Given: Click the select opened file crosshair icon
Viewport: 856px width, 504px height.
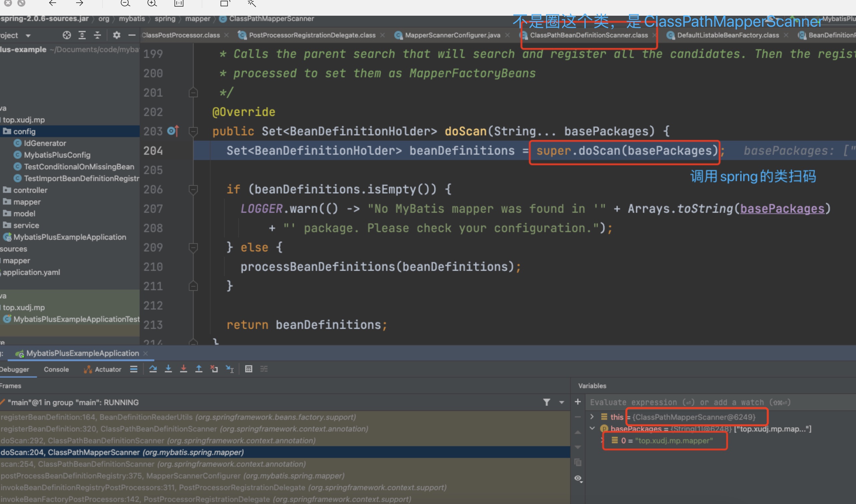Looking at the screenshot, I should [x=67, y=35].
